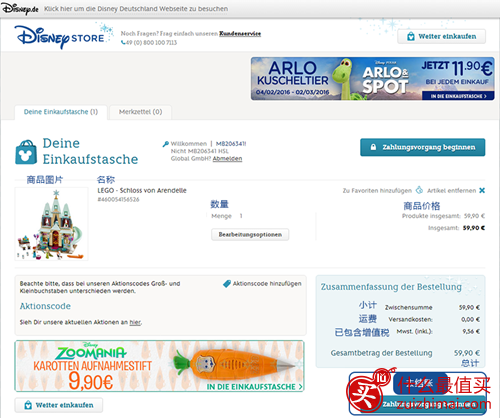Click the phone icon beside the service number
Image resolution: width=500 pixels, height=418 pixels.
click(123, 43)
